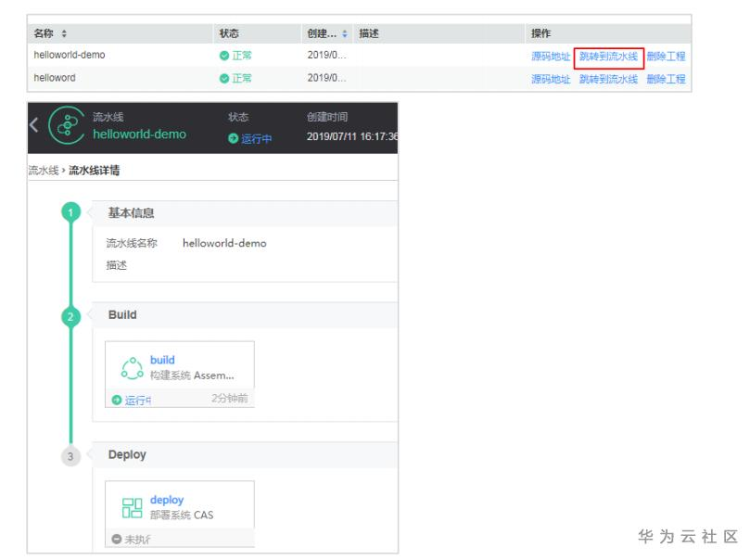Click the green status icon for helloword row
Screen dimensions: 750x560
[x=223, y=79]
